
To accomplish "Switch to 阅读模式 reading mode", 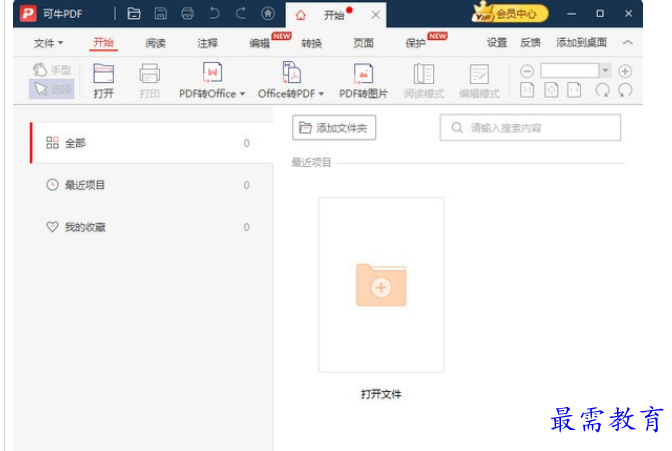I will [424, 81].
